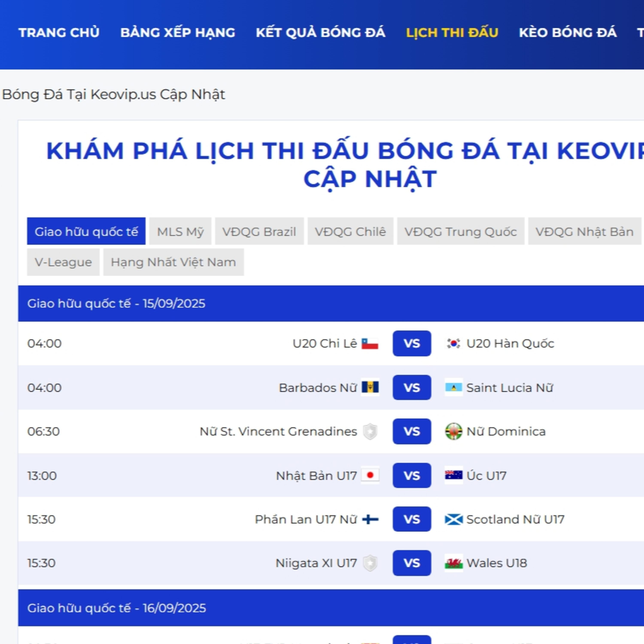This screenshot has height=644, width=644.
Task: Switch to Hạng Nhất Việt Nam tab
Action: (x=173, y=262)
